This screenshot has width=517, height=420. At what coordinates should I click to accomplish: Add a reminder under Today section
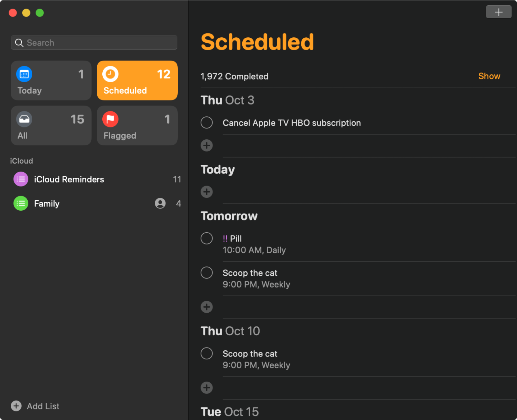pos(206,192)
